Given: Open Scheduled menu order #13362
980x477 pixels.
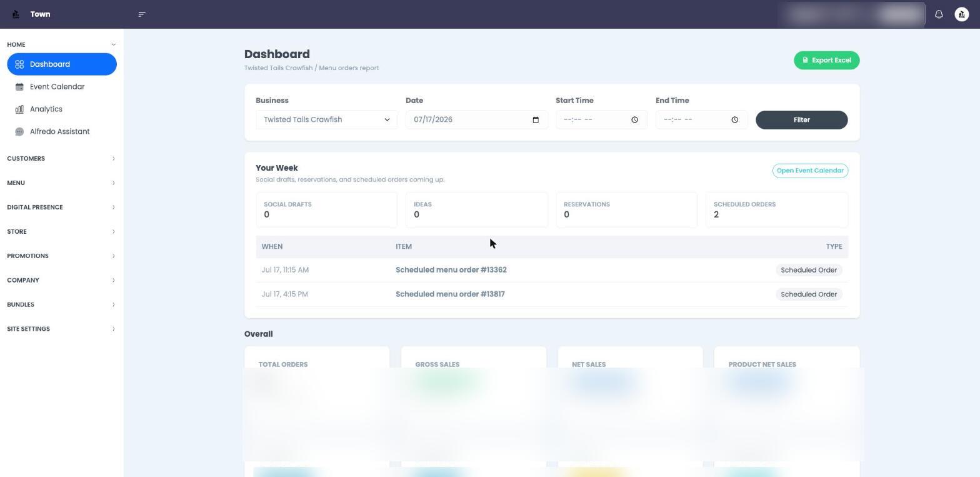Looking at the screenshot, I should 451,270.
